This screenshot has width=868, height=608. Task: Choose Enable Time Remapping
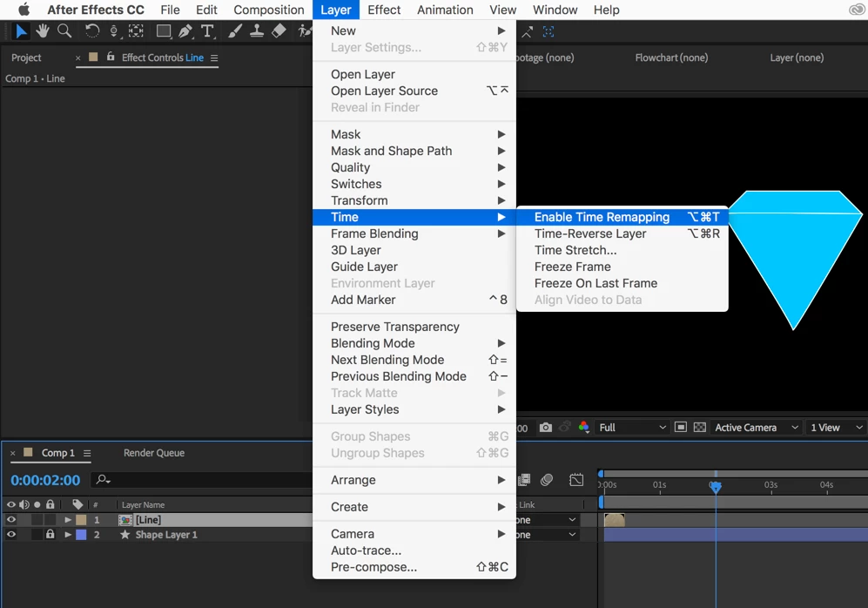tap(622, 217)
